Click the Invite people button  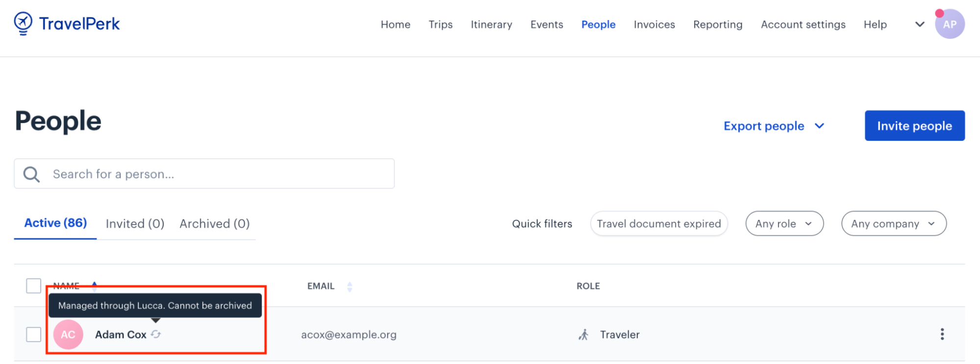pyautogui.click(x=915, y=126)
